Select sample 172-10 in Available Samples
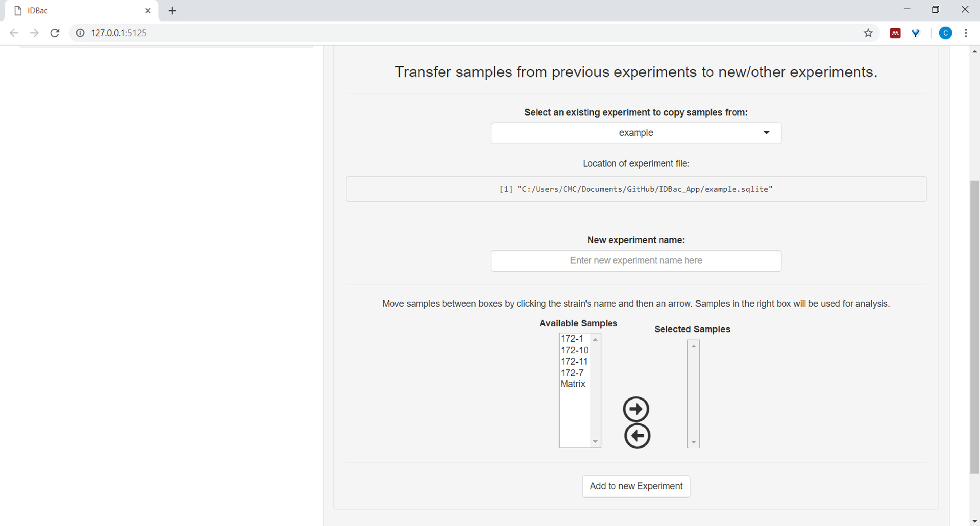The height and width of the screenshot is (526, 980). pyautogui.click(x=574, y=350)
